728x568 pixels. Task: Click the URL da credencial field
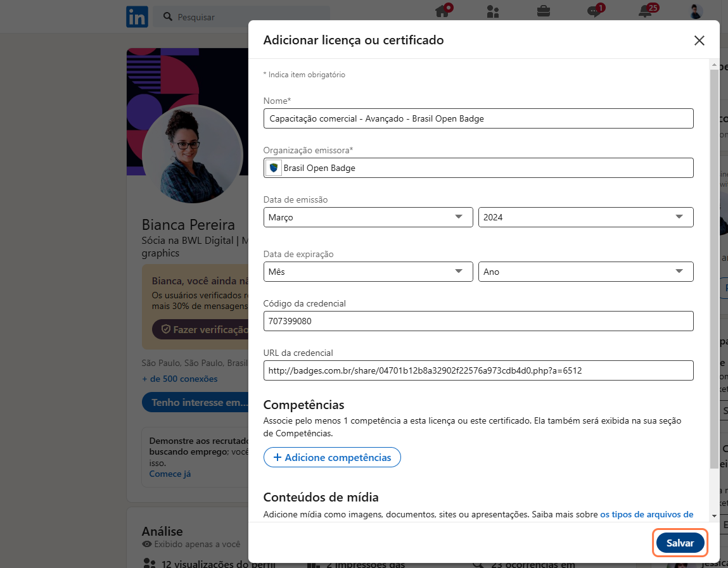coord(478,370)
